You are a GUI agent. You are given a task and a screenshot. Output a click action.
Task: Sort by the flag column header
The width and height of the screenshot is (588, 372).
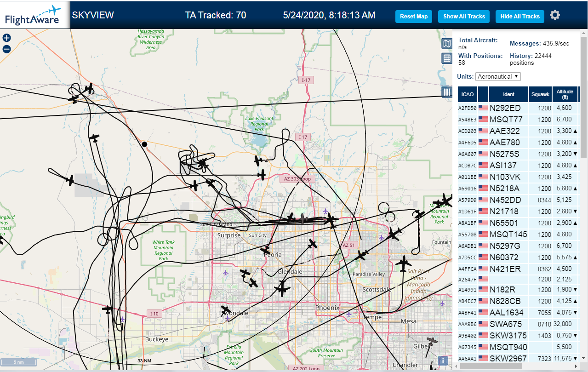click(x=483, y=94)
